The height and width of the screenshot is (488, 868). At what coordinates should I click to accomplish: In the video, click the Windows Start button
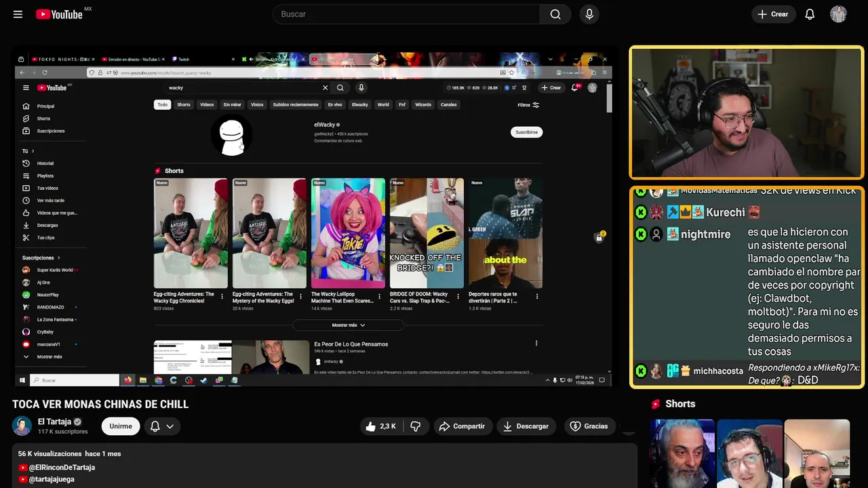tap(22, 380)
